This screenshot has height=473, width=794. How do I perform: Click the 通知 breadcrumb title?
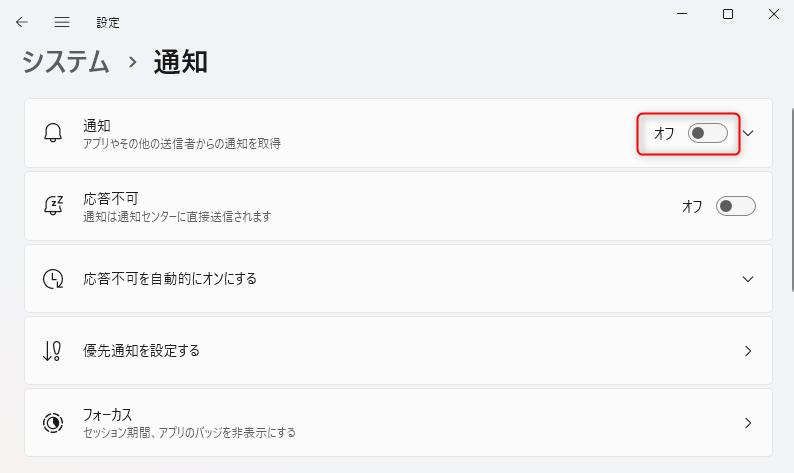180,62
